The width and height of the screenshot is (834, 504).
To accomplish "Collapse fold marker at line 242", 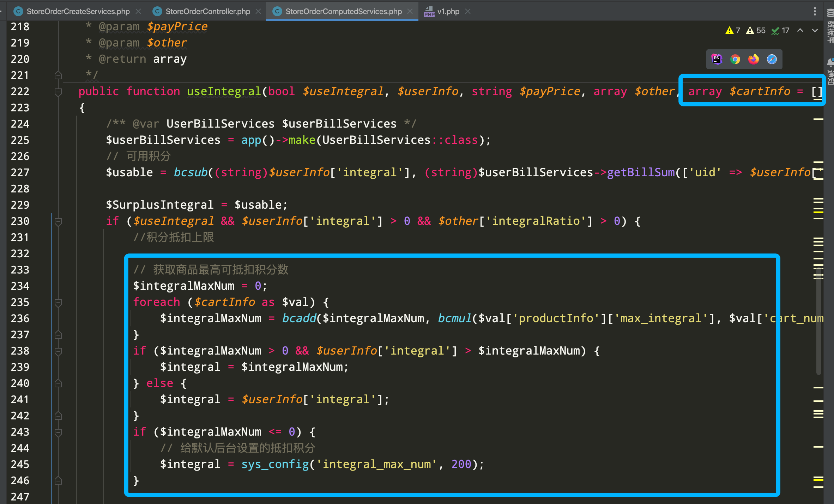I will point(58,416).
